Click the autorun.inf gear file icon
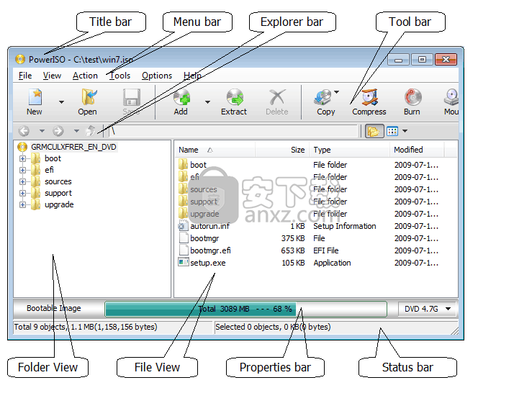Viewport: 532px width, 393px height. 184,226
